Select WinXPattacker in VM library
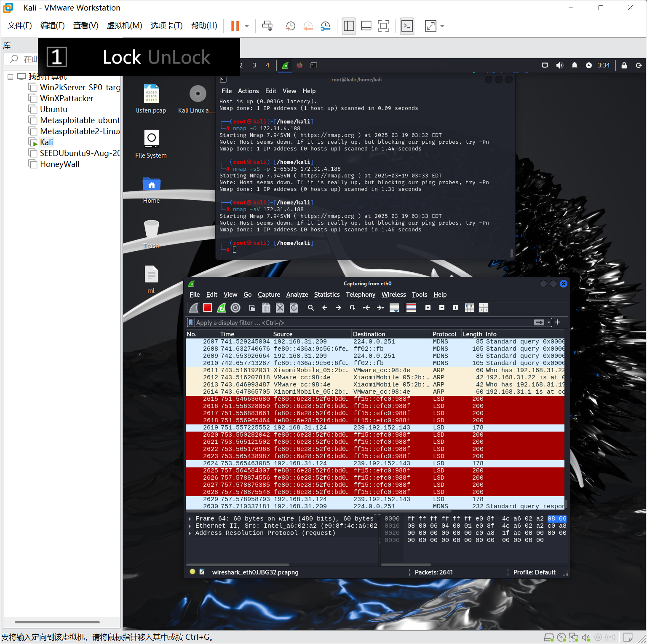647x644 pixels. click(x=67, y=98)
